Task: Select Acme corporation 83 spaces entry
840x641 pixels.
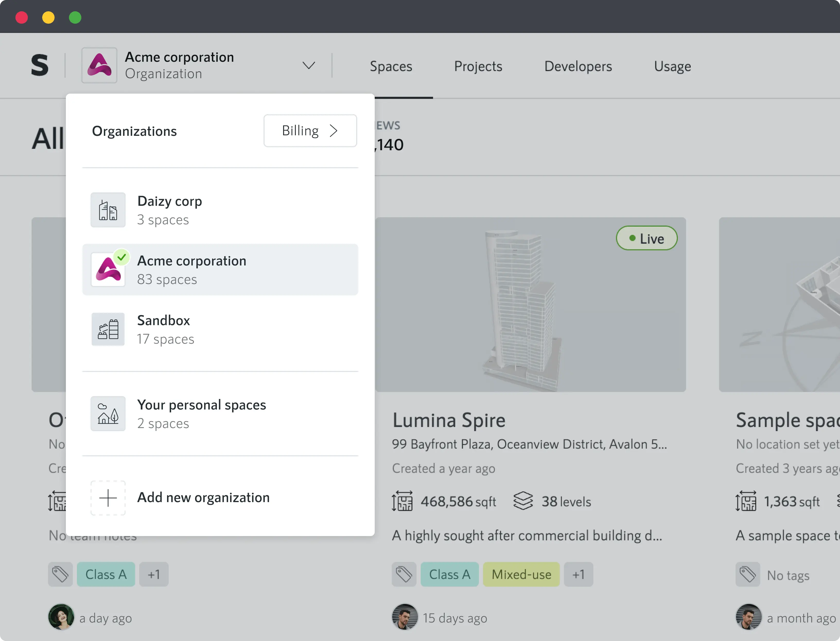Action: (220, 269)
